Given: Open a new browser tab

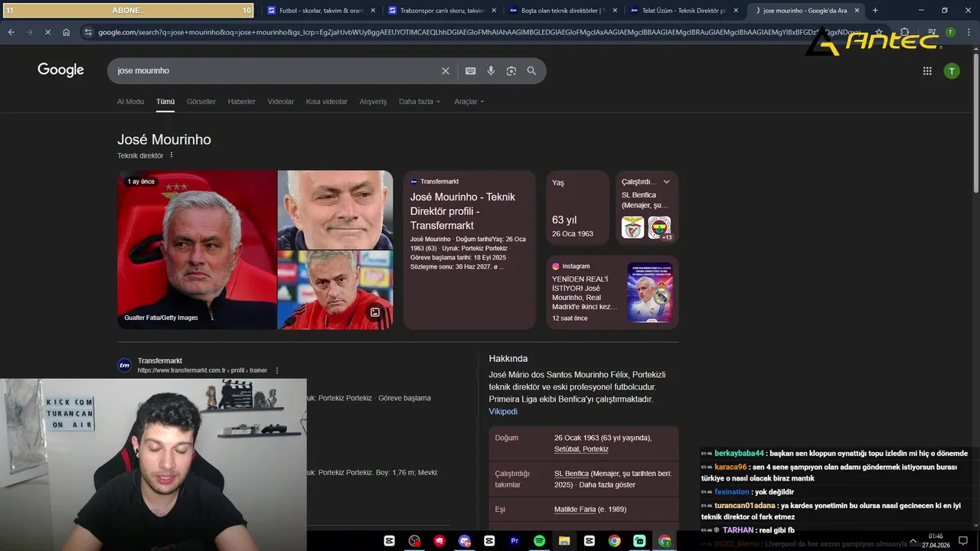Looking at the screenshot, I should (x=875, y=11).
